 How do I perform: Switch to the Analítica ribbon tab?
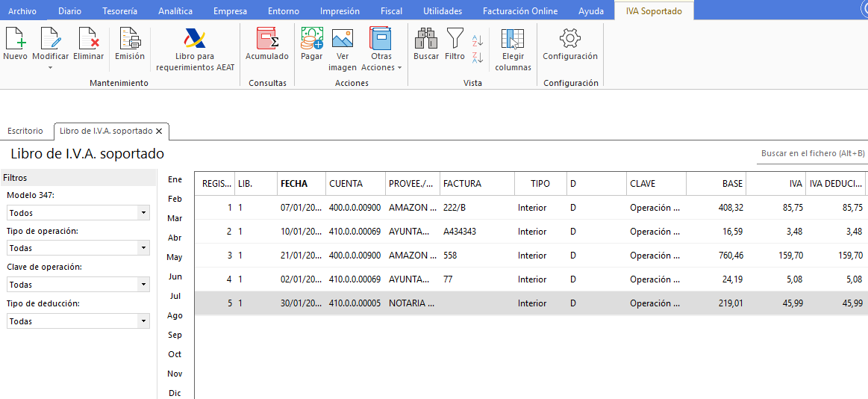[x=175, y=11]
